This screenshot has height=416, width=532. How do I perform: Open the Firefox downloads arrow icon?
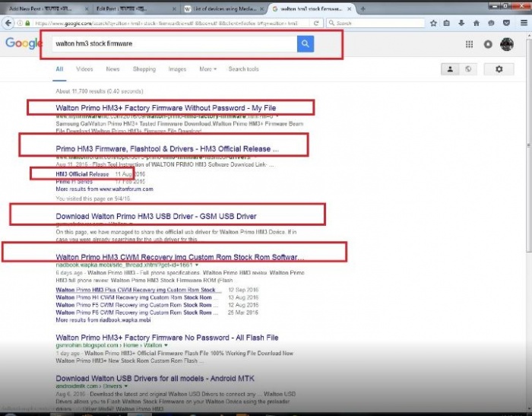pyautogui.click(x=461, y=23)
